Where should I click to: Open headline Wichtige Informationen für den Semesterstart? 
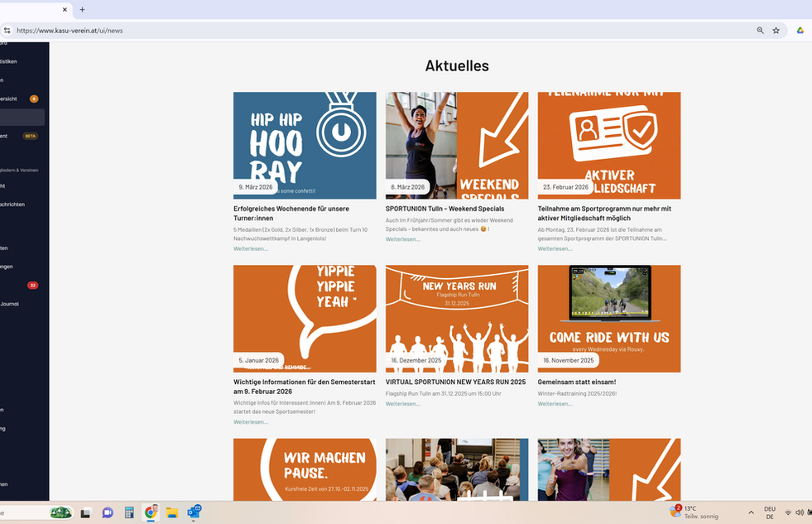click(x=305, y=387)
